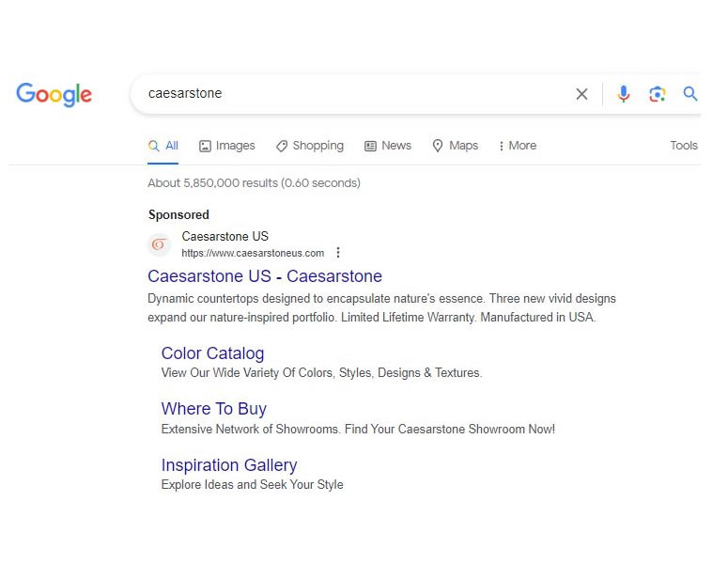Click the text 'Extensive Network of Showrooms'
The image size is (728, 564).
[250, 429]
